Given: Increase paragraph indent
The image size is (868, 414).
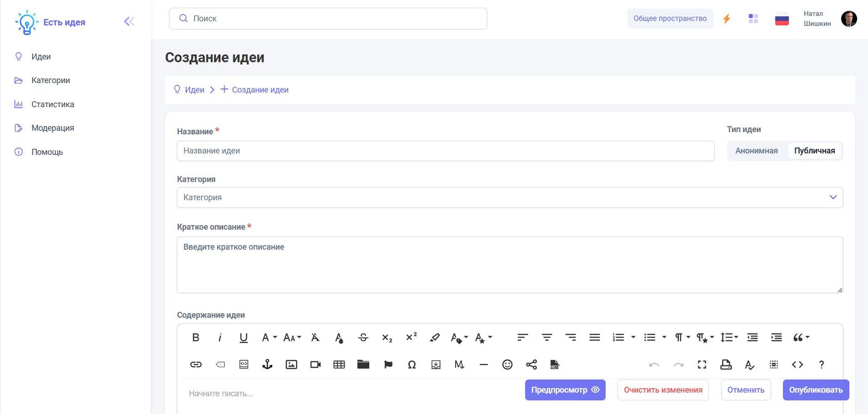Looking at the screenshot, I should tap(777, 338).
